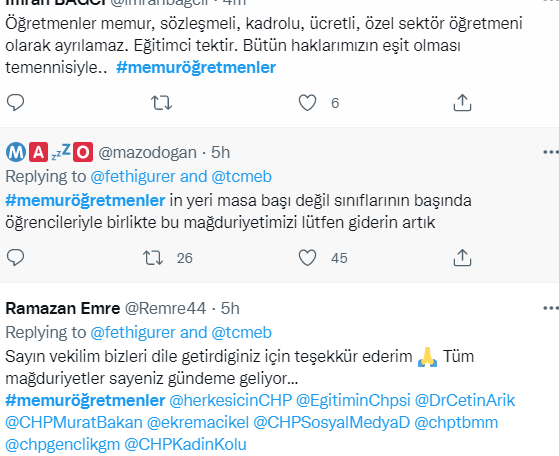The width and height of the screenshot is (559, 456).
Task: Open the @Remre44 handle
Action: tap(165, 308)
